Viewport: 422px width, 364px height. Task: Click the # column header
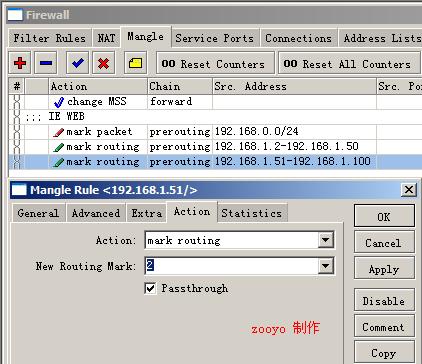point(17,87)
